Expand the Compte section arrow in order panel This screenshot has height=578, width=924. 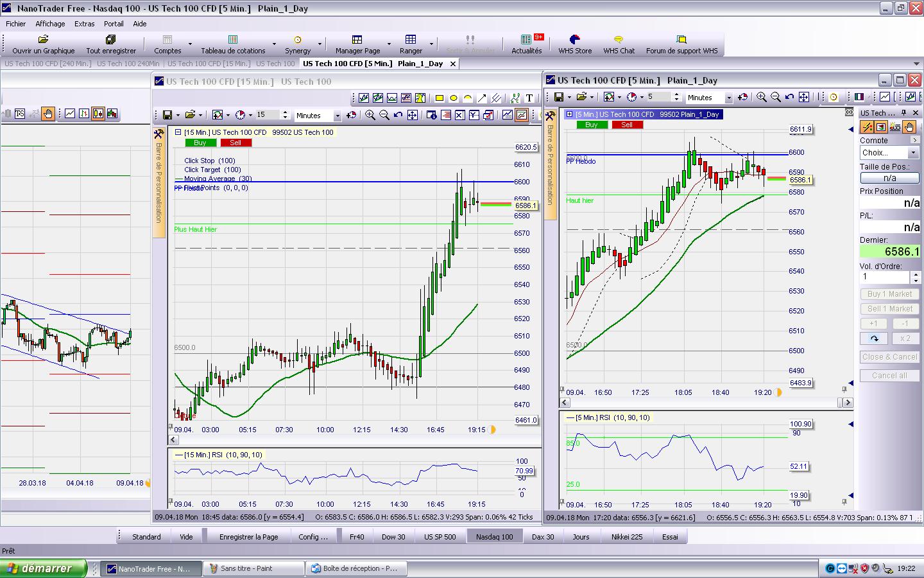(x=914, y=140)
